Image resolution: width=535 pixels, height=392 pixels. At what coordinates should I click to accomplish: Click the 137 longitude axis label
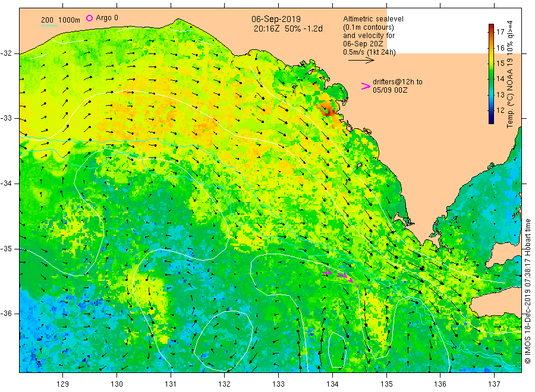[495, 384]
